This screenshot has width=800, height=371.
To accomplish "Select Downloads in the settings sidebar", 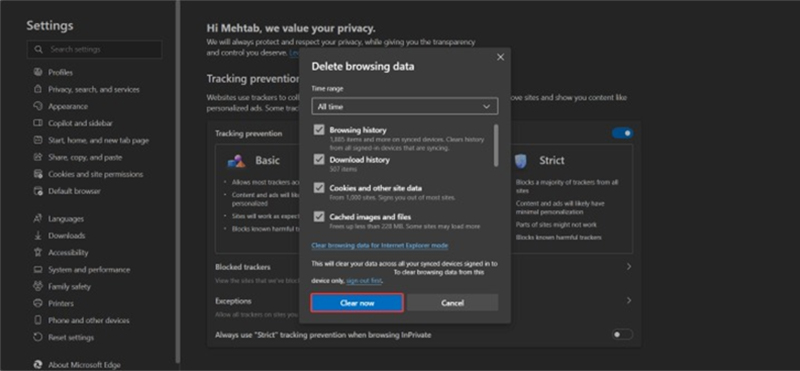I will (66, 235).
